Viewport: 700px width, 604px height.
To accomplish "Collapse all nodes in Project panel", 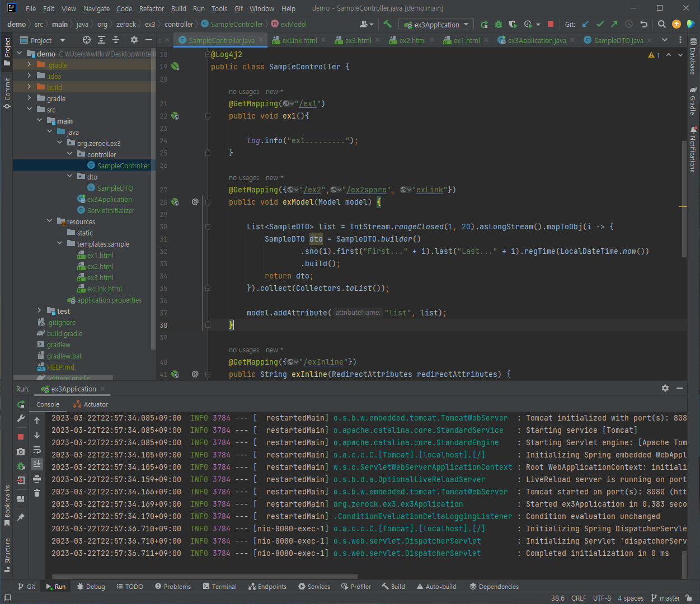I will tap(116, 40).
